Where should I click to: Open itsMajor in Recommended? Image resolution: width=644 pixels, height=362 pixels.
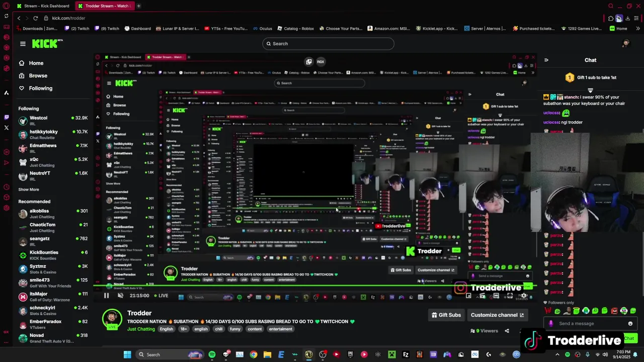coord(53,297)
